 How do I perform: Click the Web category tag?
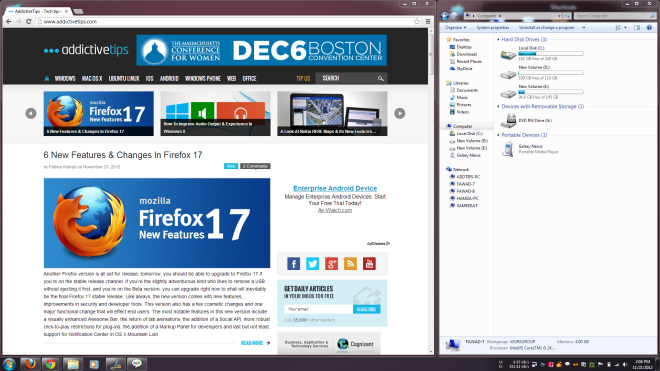point(231,166)
